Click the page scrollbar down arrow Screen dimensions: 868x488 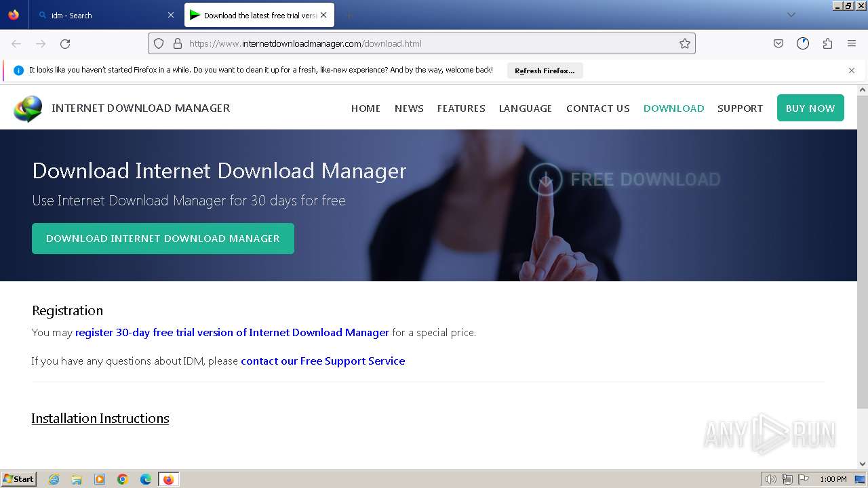point(863,464)
